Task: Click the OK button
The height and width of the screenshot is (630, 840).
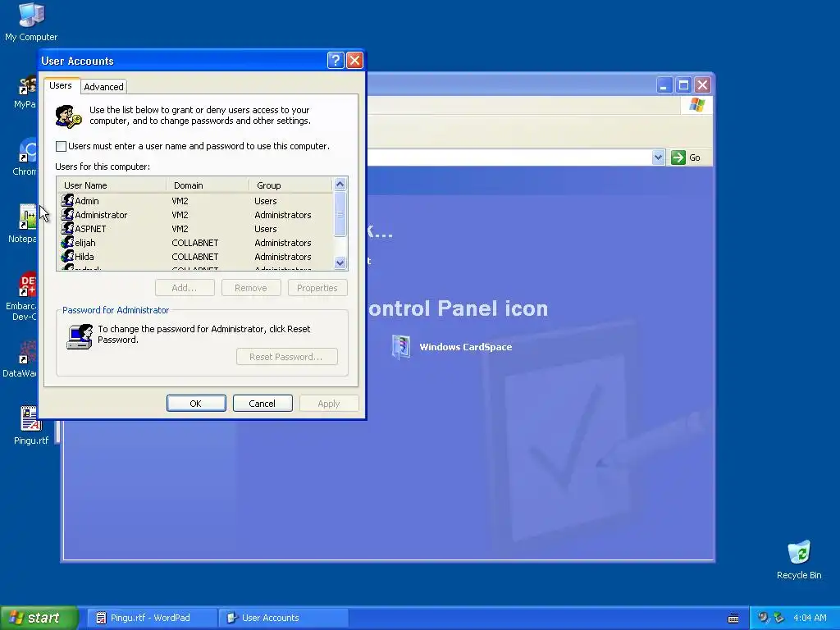Action: (x=196, y=404)
